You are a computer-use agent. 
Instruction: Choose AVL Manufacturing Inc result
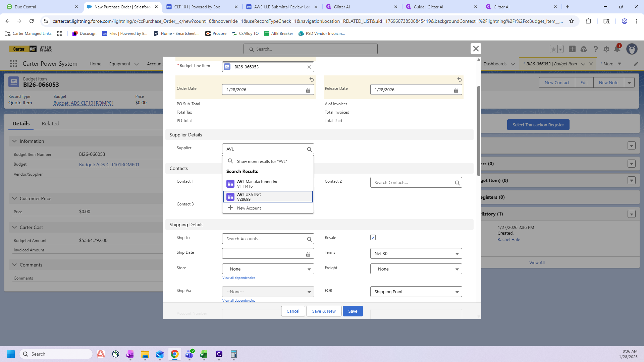click(x=268, y=184)
